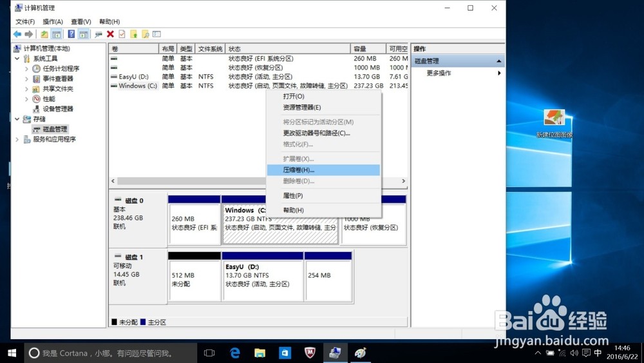Switch the 中 input method indicator

(598, 353)
